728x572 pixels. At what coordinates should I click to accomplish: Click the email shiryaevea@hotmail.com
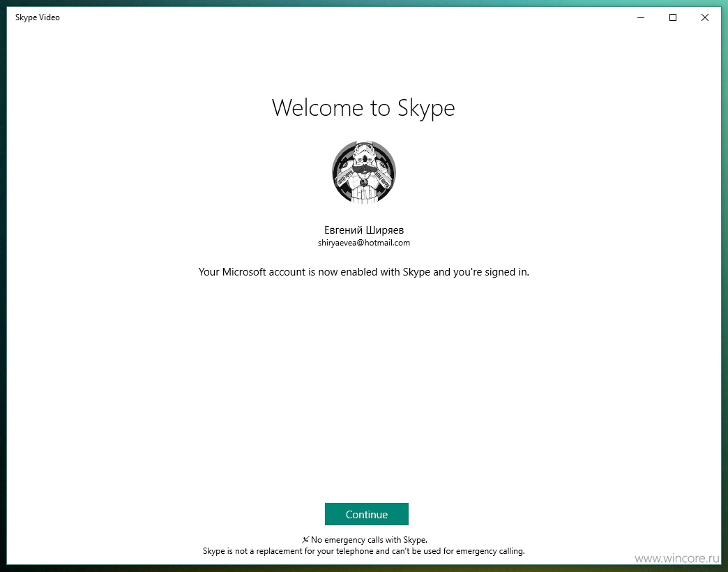coord(364,242)
